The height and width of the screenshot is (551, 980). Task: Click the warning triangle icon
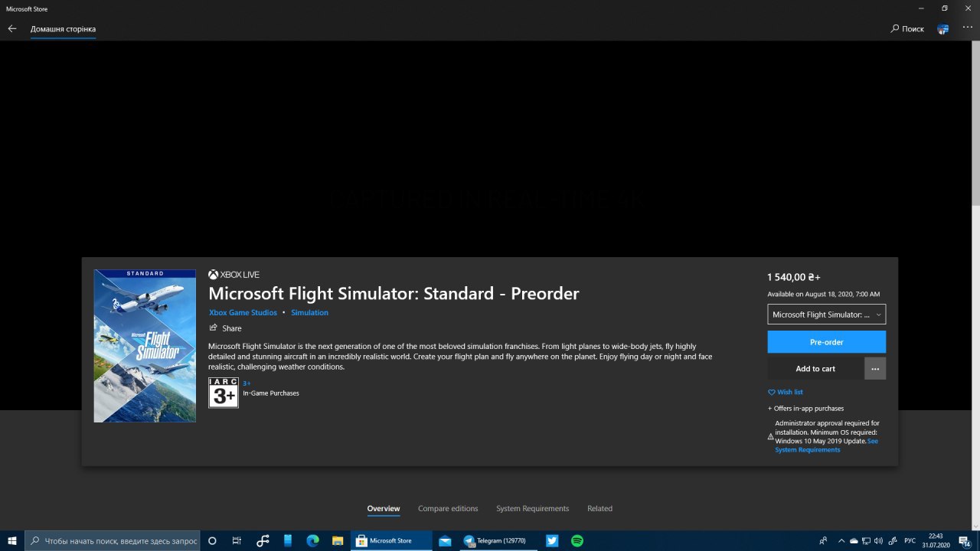pos(771,437)
